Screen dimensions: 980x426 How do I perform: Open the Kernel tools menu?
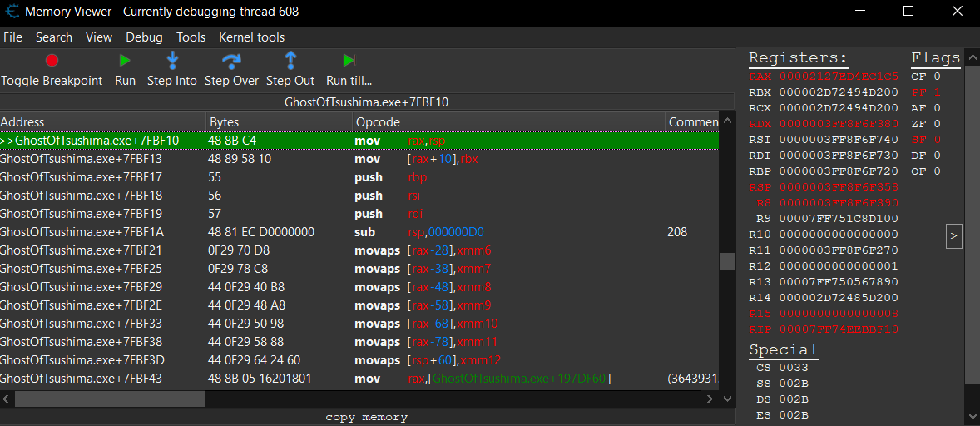pyautogui.click(x=251, y=37)
